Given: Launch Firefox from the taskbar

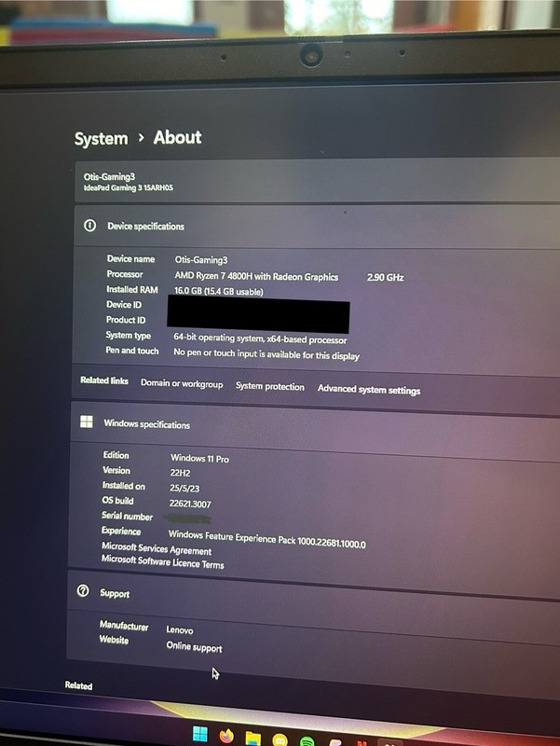Looking at the screenshot, I should point(226,736).
